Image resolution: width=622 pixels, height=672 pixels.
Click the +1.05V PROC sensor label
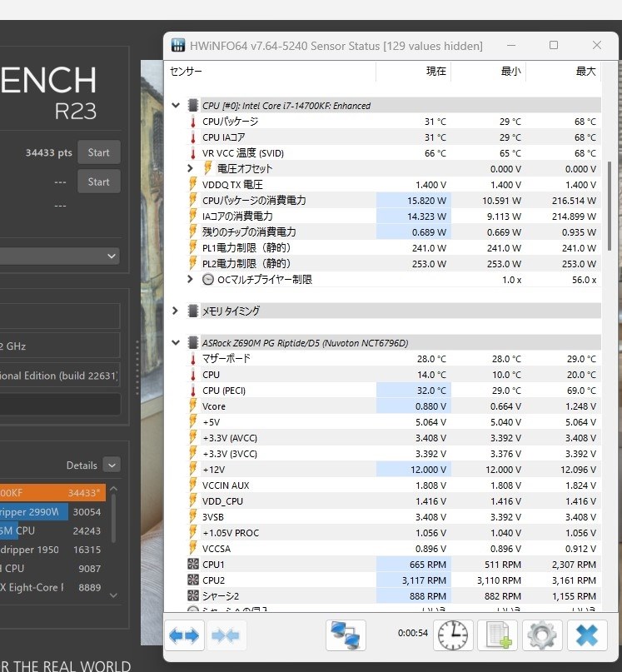231,533
